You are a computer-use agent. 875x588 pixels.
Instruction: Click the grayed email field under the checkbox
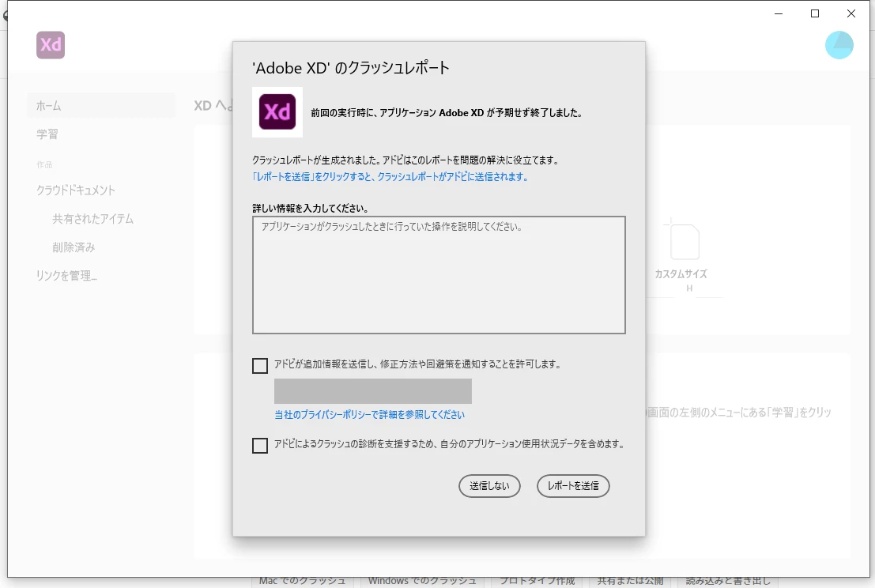tap(373, 391)
